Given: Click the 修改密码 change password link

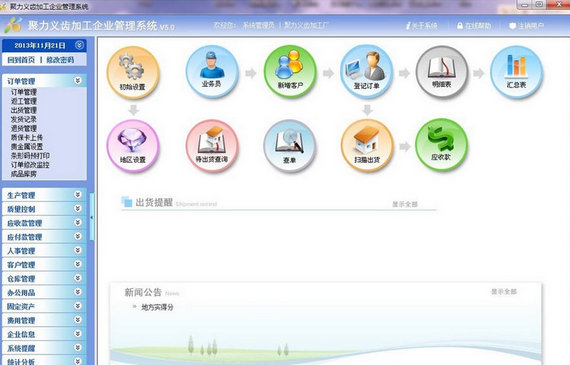Looking at the screenshot, I should coord(60,60).
